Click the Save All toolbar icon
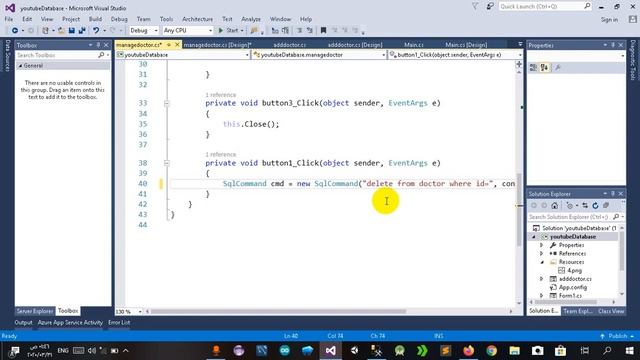Image resolution: width=640 pixels, height=360 pixels. (x=82, y=31)
